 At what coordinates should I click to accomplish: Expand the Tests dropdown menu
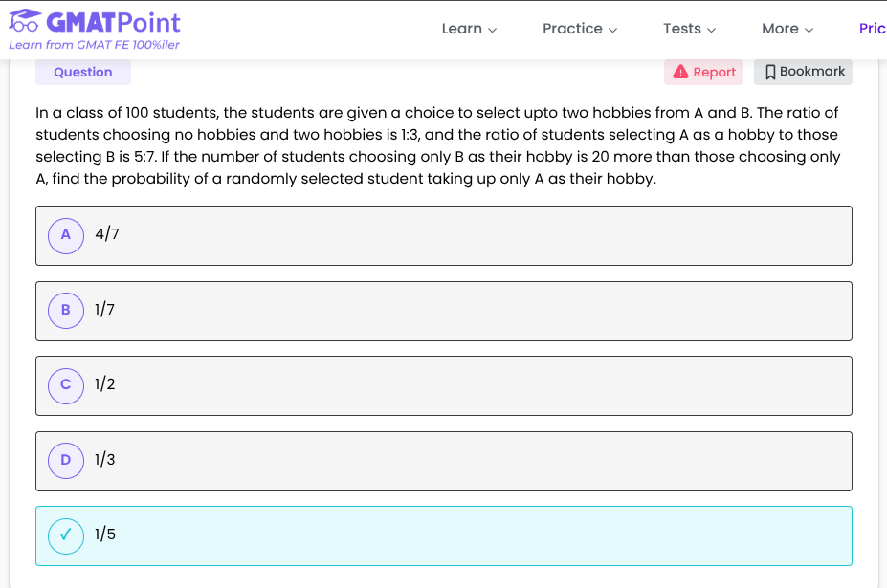[x=689, y=29]
